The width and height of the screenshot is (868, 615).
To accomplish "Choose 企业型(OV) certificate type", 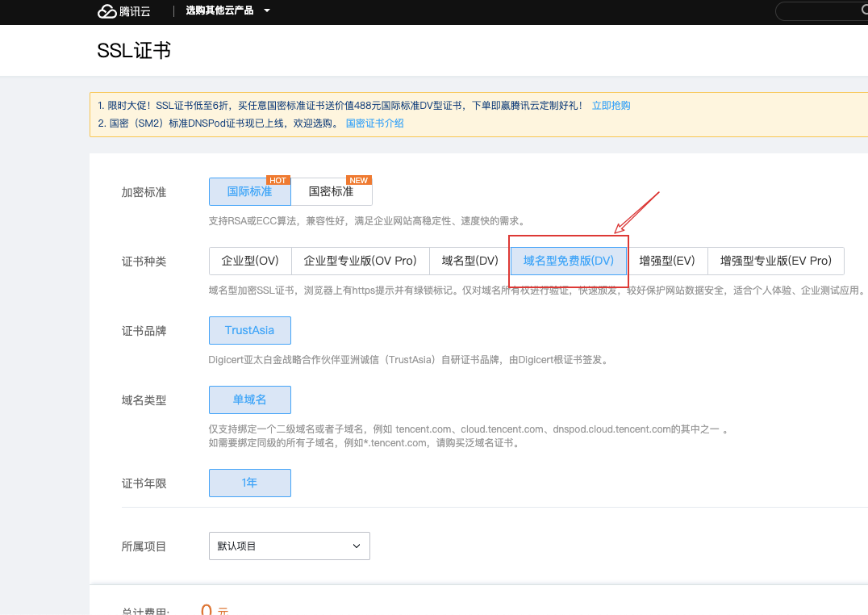I will click(250, 261).
